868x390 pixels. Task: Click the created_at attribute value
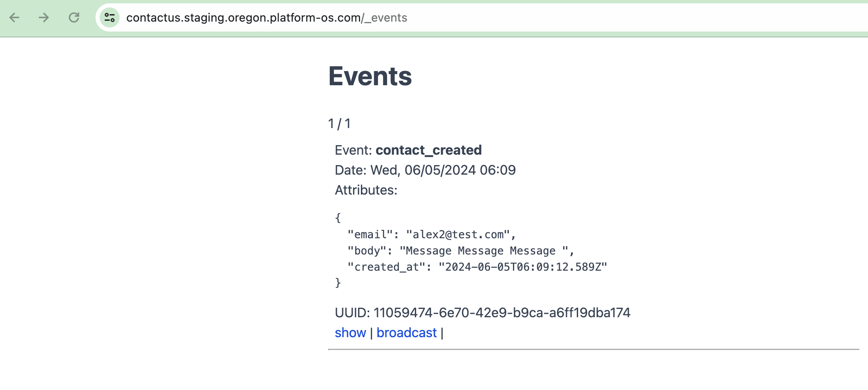coord(523,267)
